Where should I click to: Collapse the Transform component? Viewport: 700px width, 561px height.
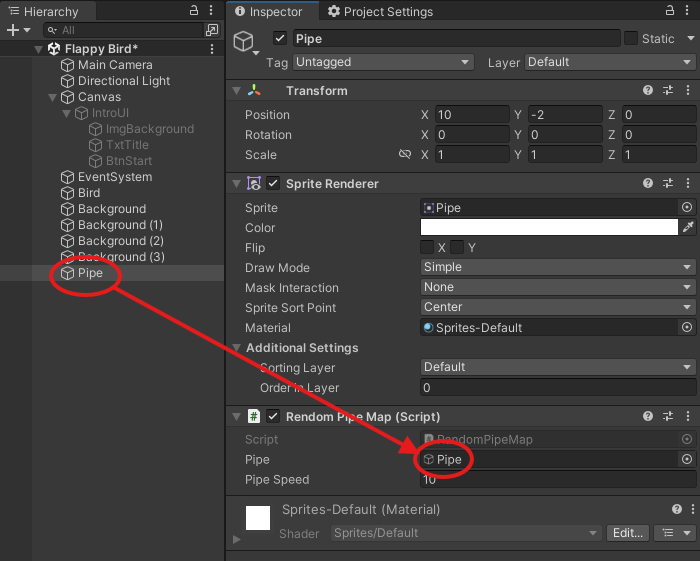[x=236, y=91]
